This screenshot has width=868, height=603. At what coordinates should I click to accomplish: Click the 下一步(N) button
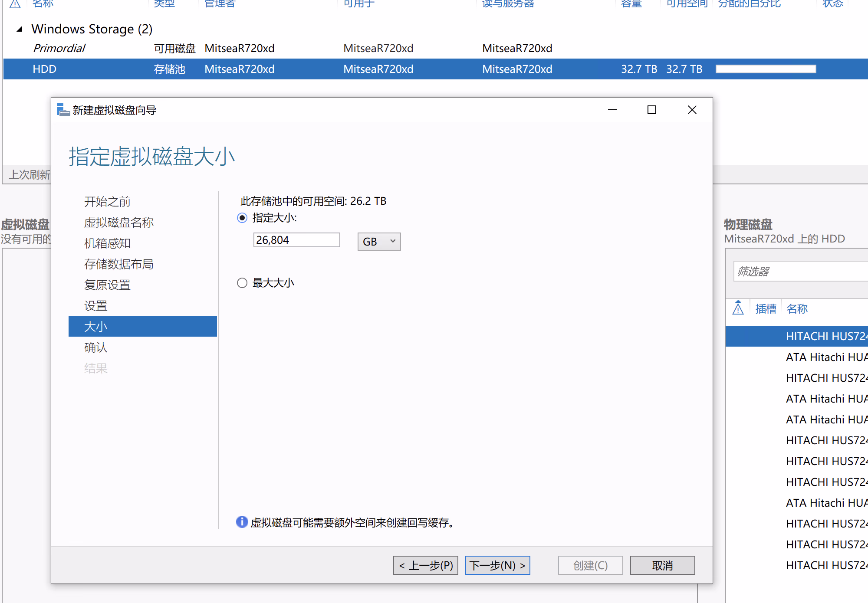(x=497, y=565)
